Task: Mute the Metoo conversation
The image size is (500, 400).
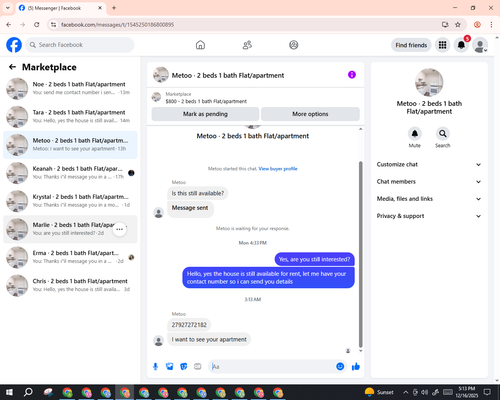Action: tap(415, 134)
